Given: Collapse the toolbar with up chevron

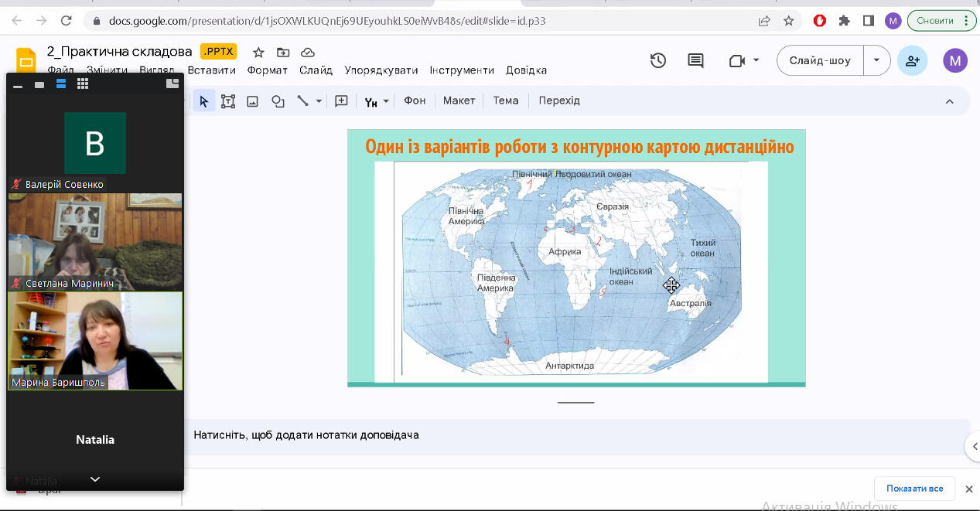Looking at the screenshot, I should [950, 101].
